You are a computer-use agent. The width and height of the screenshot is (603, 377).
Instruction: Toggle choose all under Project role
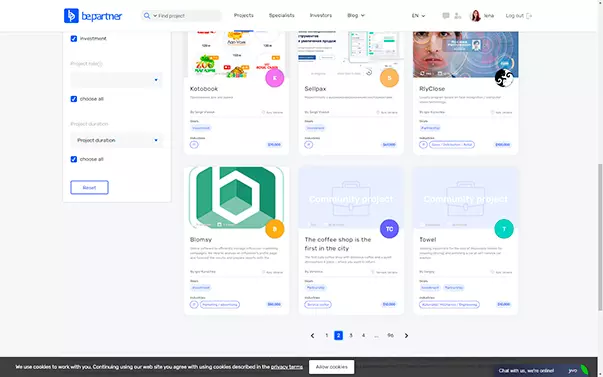tap(74, 99)
